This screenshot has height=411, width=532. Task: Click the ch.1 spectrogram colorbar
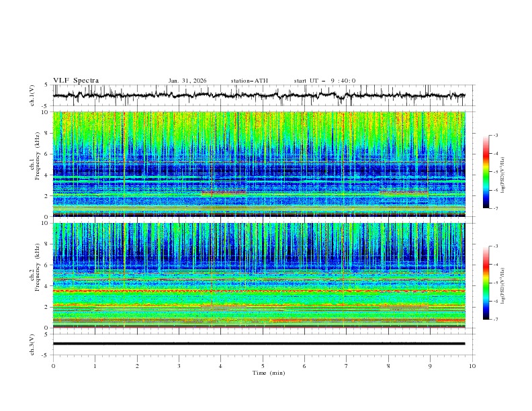point(486,172)
